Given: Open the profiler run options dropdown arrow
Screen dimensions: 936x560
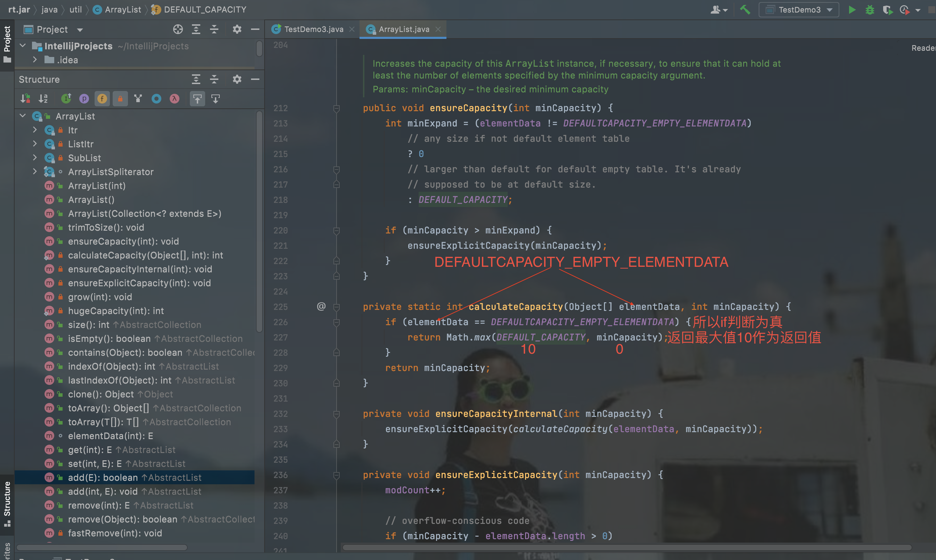Looking at the screenshot, I should 918,10.
